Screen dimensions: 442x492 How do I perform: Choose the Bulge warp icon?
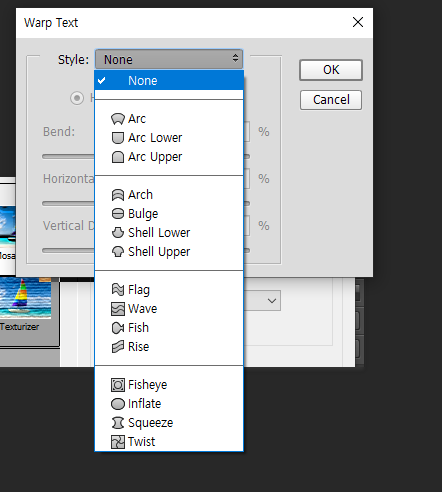coord(118,214)
